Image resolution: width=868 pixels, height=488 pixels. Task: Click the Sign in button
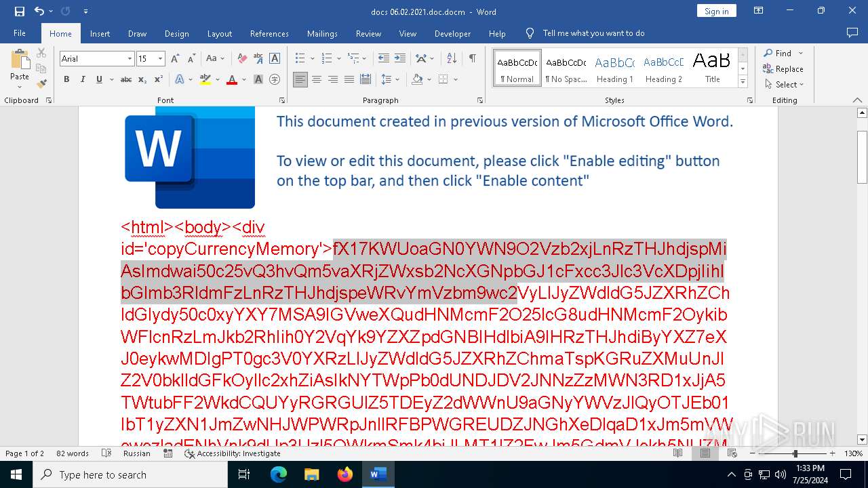[x=716, y=12]
